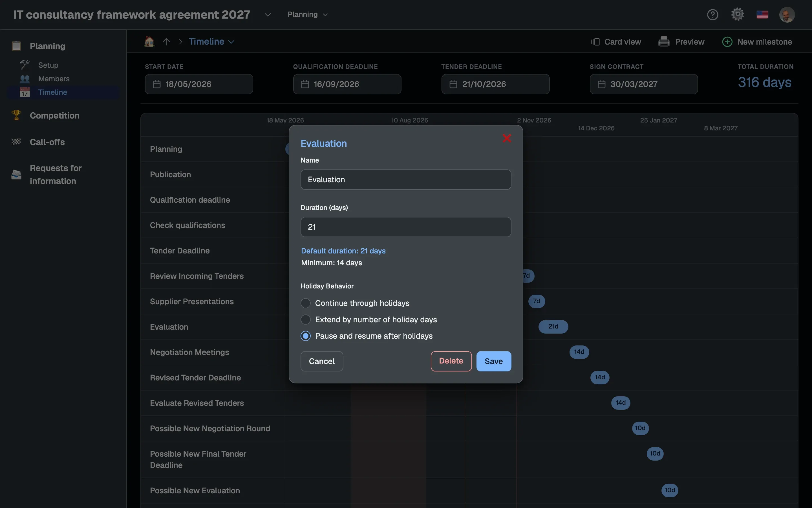Click the New milestone plus icon
The height and width of the screenshot is (508, 812).
click(x=727, y=42)
